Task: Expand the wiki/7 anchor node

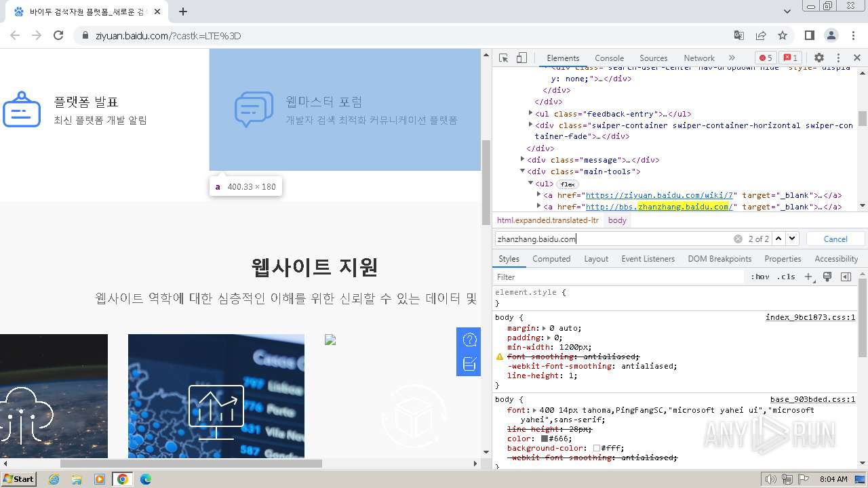Action: click(x=539, y=195)
